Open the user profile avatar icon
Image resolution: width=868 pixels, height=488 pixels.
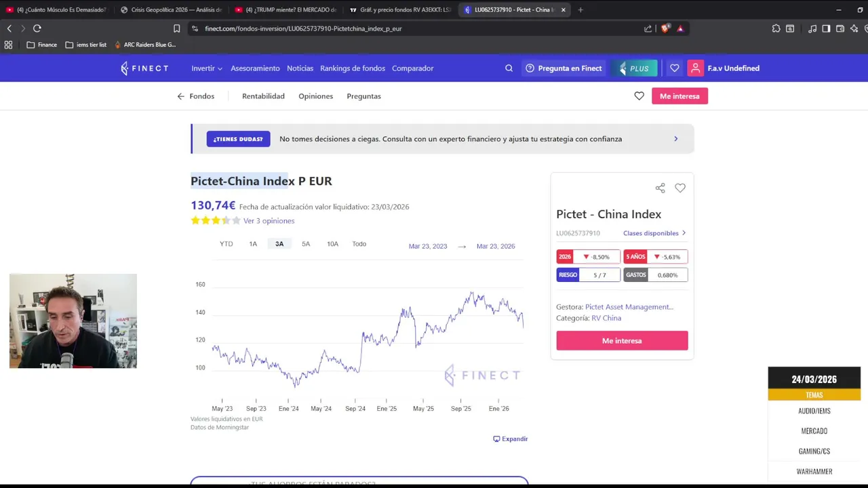(695, 68)
